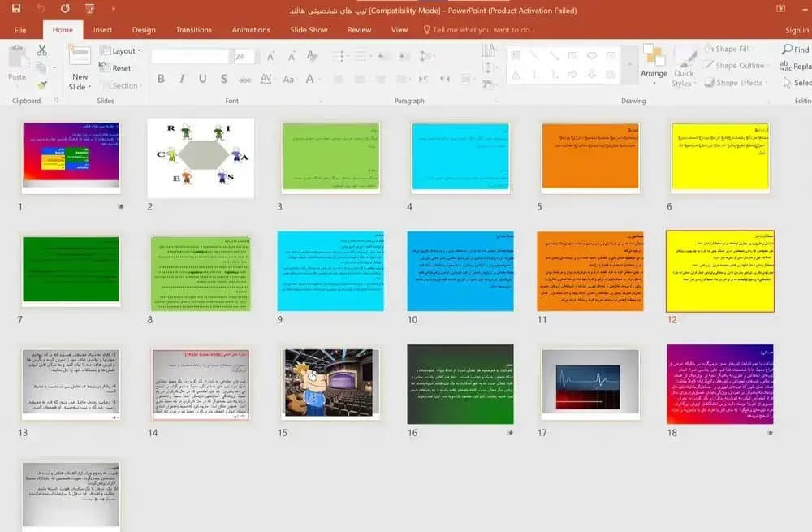
Task: Toggle Bold formatting button
Action: [161, 79]
